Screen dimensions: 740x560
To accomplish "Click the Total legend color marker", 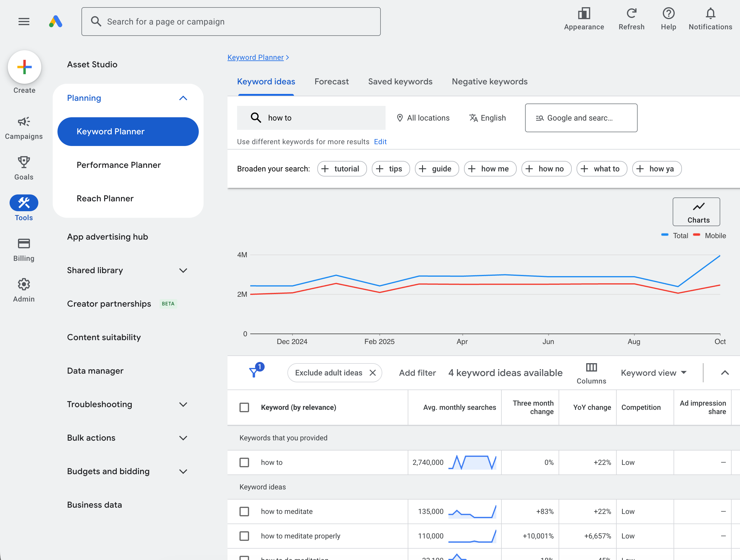I will pyautogui.click(x=664, y=235).
